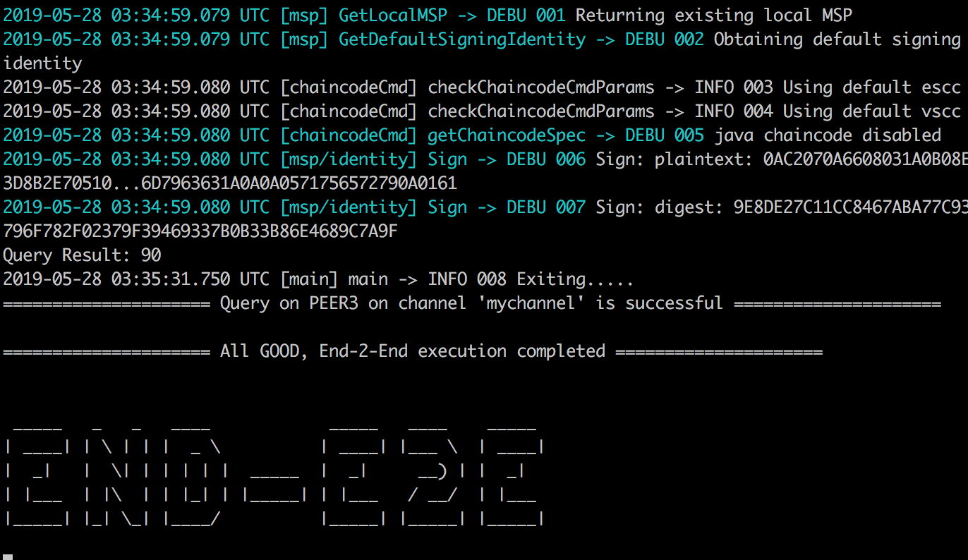Click the 'Query on PEER3' success message
The height and width of the screenshot is (560, 968).
coord(472,303)
